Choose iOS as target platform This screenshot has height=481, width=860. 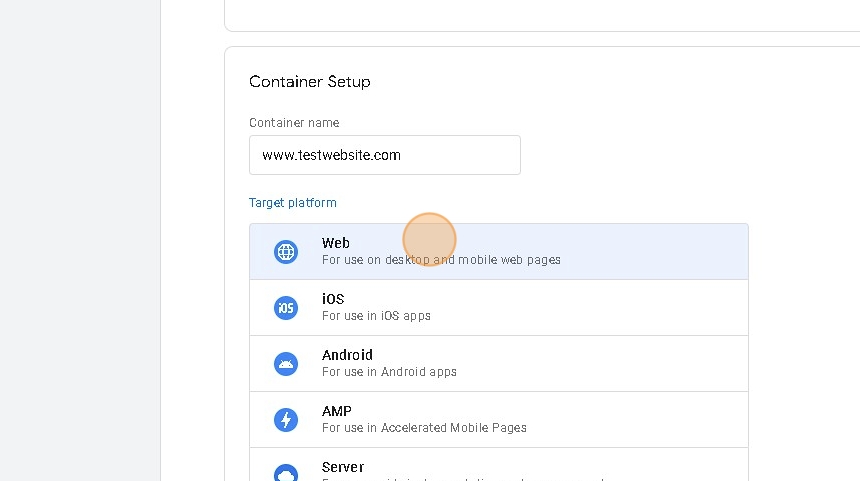[333, 299]
